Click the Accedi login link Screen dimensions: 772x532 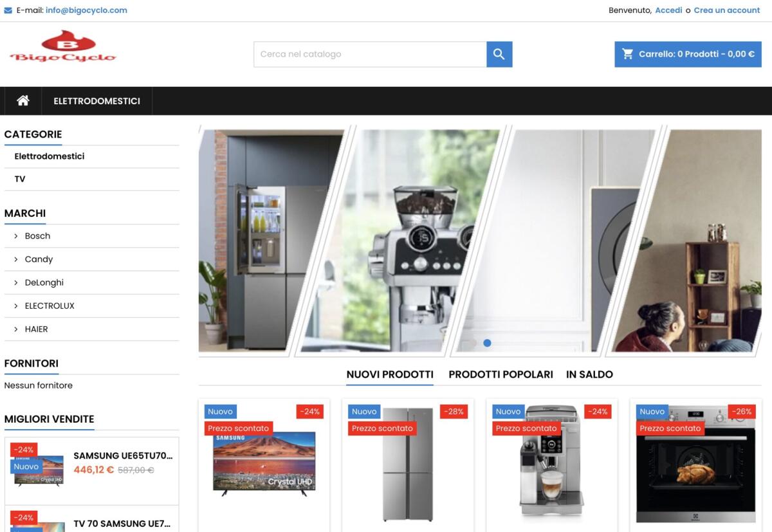pyautogui.click(x=668, y=10)
